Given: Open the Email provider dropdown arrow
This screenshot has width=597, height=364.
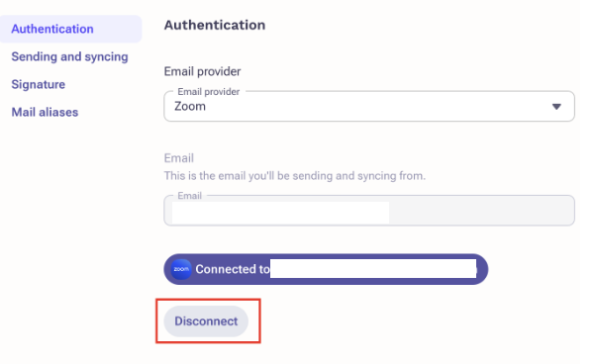Looking at the screenshot, I should click(x=556, y=107).
